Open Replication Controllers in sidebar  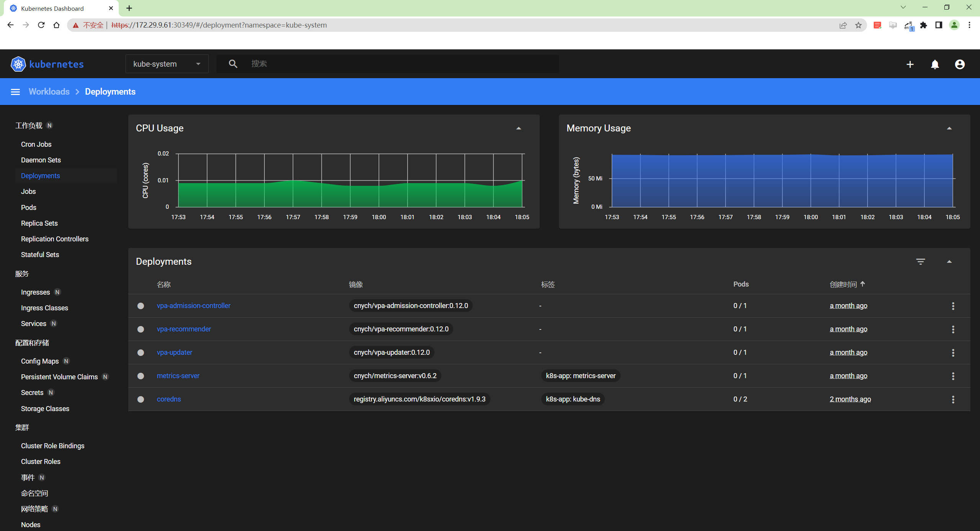pyautogui.click(x=55, y=239)
